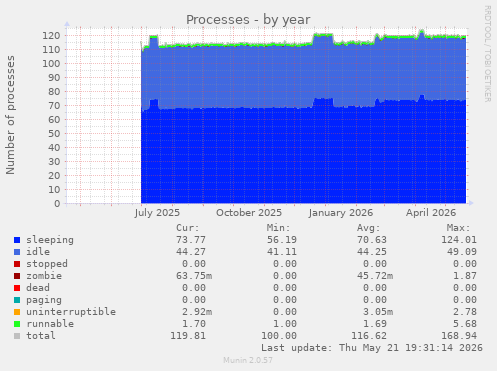Click runnable current value 1.70
The image size is (497, 371).
point(194,324)
